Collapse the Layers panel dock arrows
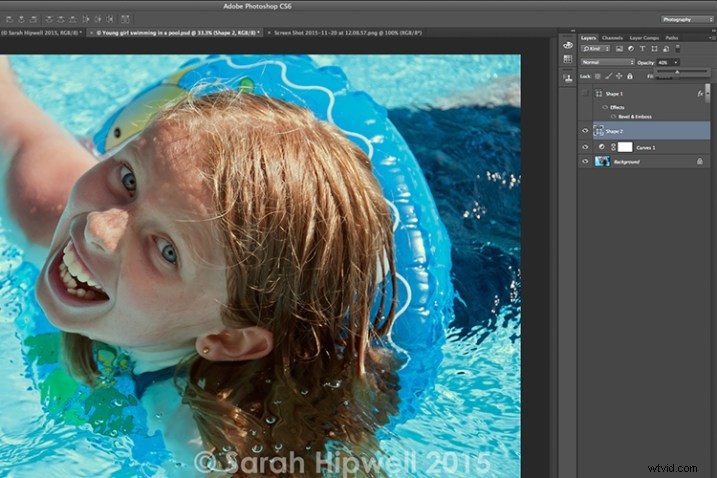717x478 pixels. pos(712,30)
